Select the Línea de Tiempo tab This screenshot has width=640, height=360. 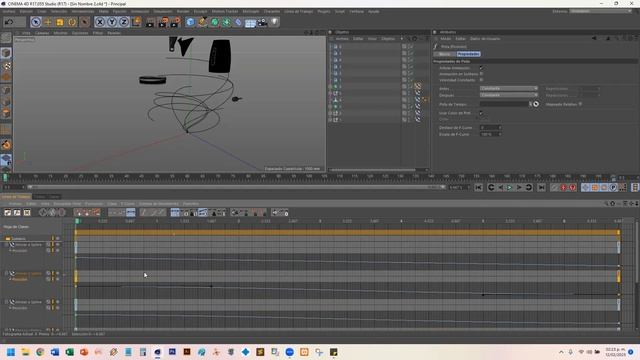(16, 197)
